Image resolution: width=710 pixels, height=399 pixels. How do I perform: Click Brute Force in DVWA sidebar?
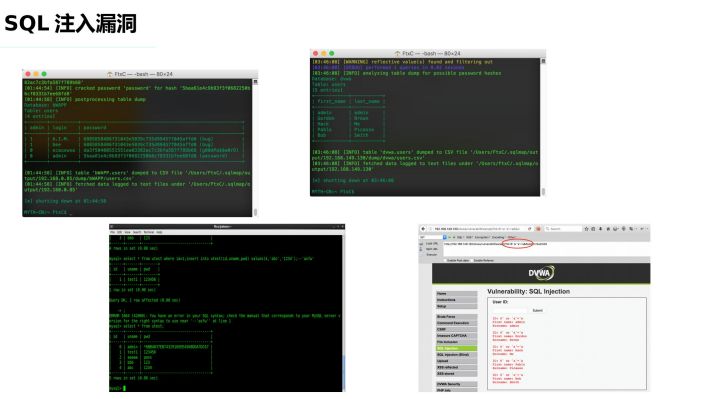[456, 317]
